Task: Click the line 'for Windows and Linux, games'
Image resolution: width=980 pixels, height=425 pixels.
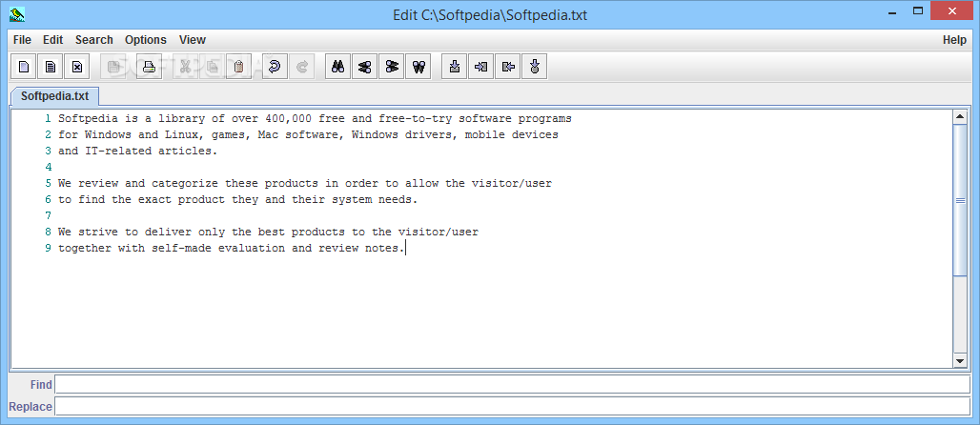Action: click(308, 134)
